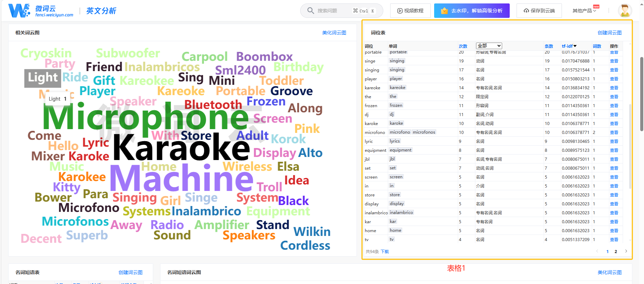Sort table by 词数 column
The width and height of the screenshot is (644, 284).
(597, 46)
